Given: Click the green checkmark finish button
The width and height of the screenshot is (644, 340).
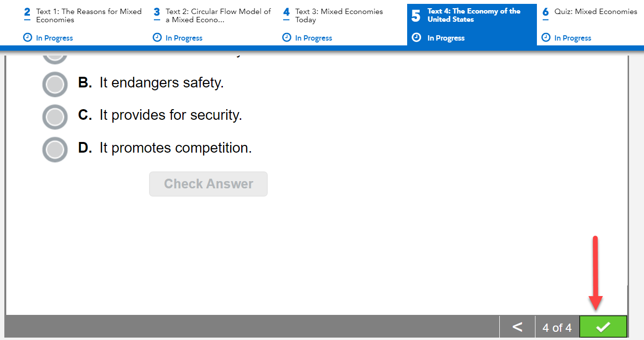Looking at the screenshot, I should tap(603, 327).
